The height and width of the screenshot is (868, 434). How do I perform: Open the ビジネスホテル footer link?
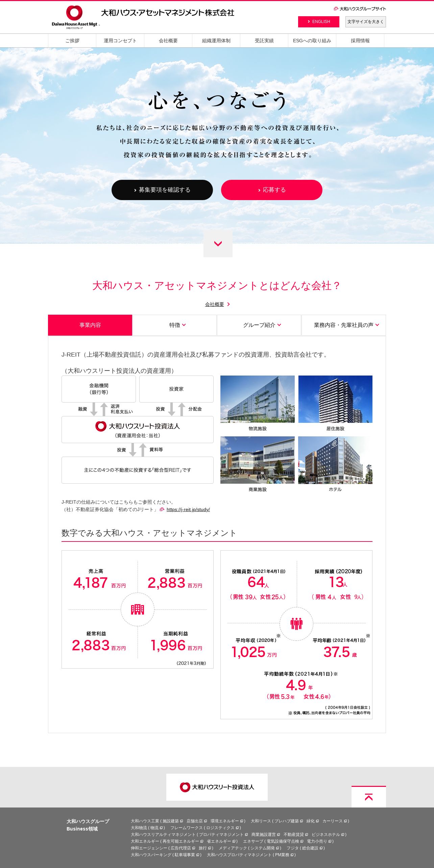328,835
